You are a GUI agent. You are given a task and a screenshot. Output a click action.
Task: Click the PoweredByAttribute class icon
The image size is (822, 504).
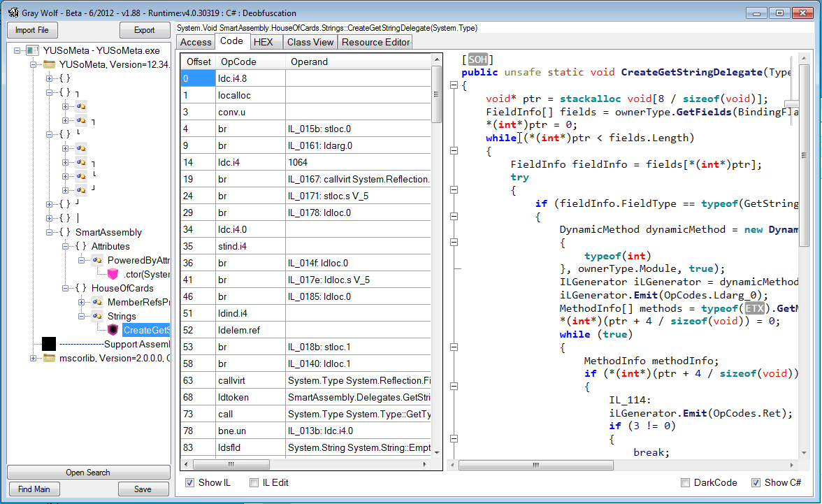point(97,260)
